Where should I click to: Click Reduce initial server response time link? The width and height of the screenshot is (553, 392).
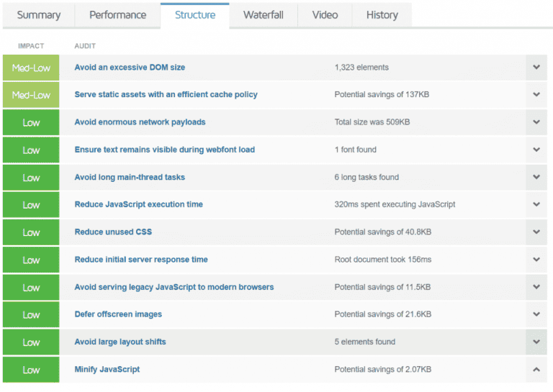(x=141, y=260)
